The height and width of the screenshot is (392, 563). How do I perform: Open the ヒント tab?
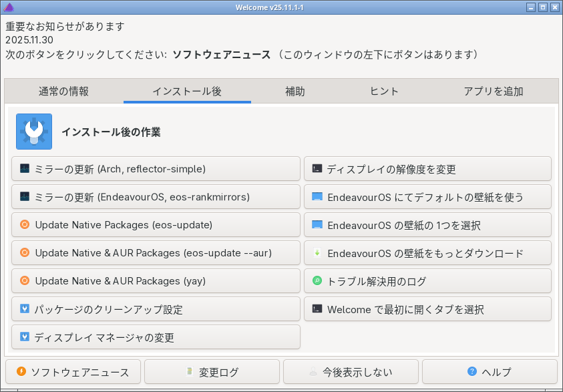pyautogui.click(x=384, y=91)
